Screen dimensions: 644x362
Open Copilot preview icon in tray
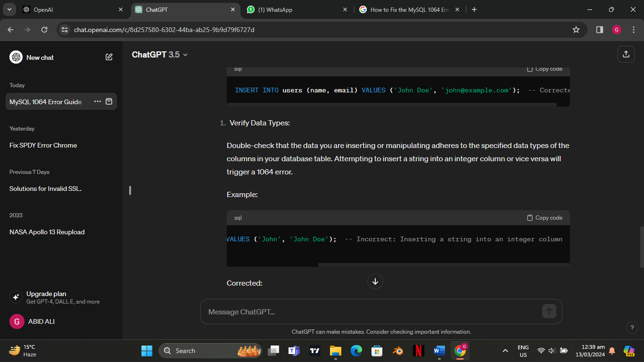pyautogui.click(x=629, y=351)
